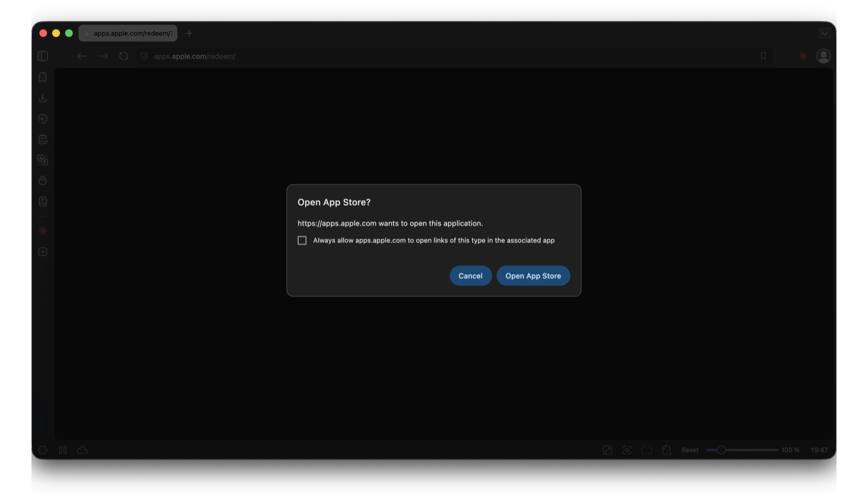Enable always allow apps.apple.com checkbox
This screenshot has width=868, height=501.
click(302, 241)
